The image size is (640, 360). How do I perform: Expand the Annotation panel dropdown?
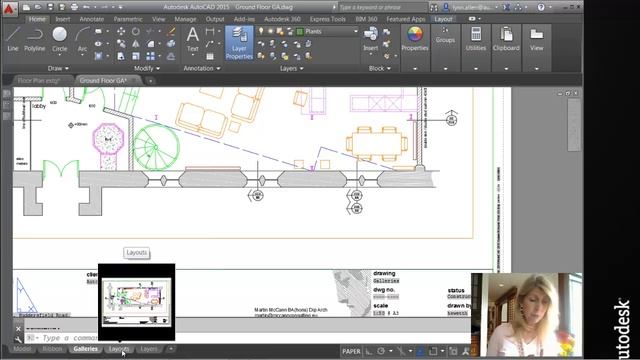pyautogui.click(x=202, y=68)
